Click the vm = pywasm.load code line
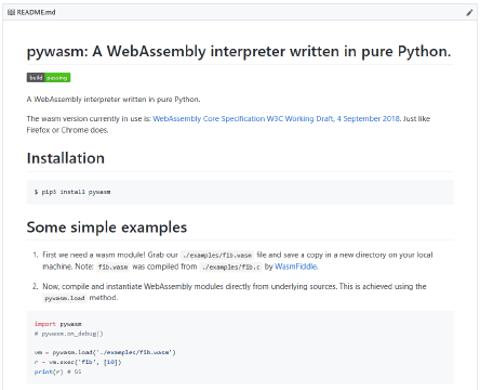 click(x=105, y=352)
